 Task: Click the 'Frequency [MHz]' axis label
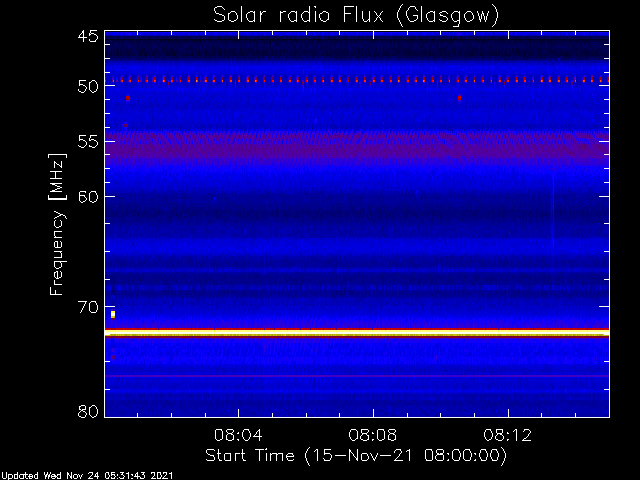click(57, 224)
